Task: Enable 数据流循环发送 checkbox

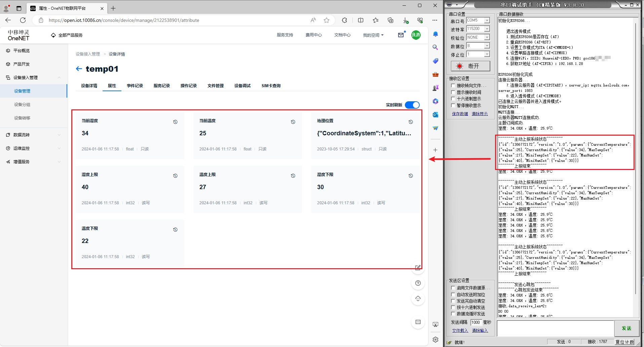Action: (x=453, y=314)
